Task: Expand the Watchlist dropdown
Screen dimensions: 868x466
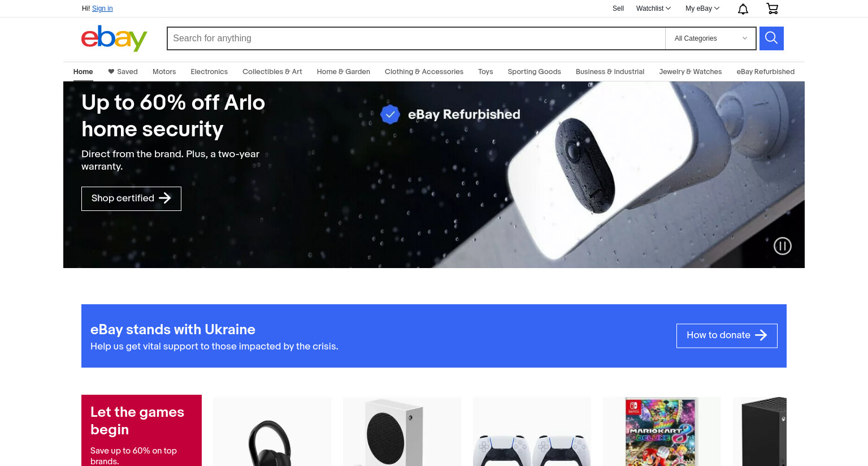Action: click(653, 8)
